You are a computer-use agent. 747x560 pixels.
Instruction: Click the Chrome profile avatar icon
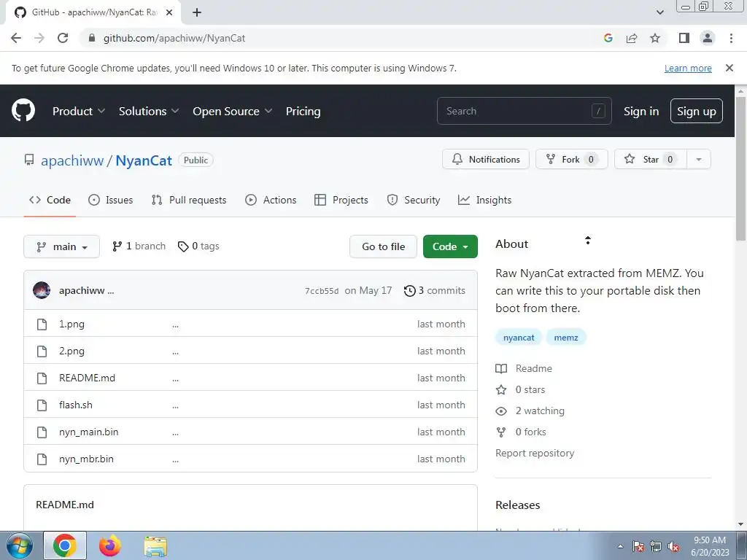pos(708,38)
